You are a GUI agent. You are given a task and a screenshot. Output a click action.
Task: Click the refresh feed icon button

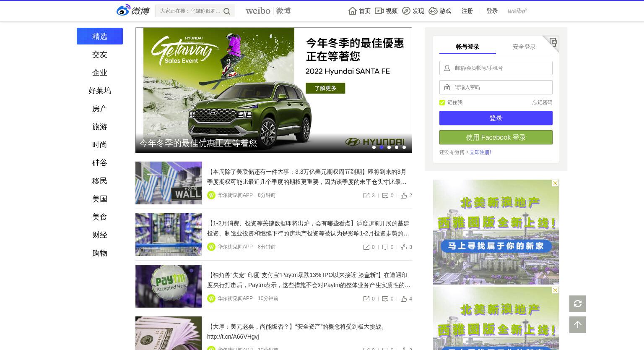pos(578,304)
